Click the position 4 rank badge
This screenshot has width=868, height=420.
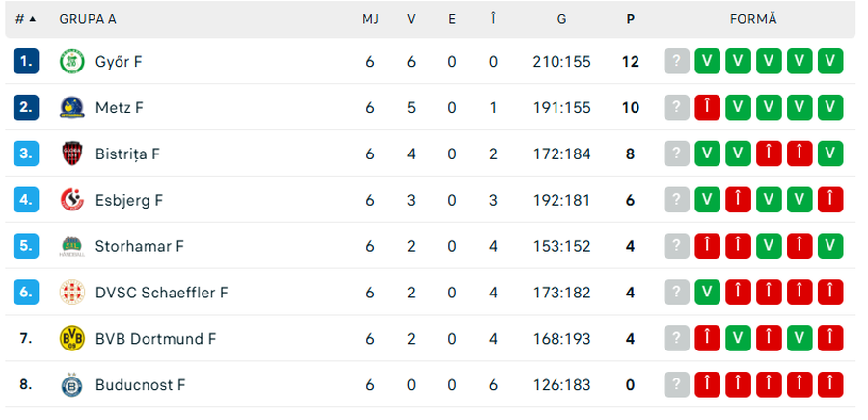tap(26, 200)
